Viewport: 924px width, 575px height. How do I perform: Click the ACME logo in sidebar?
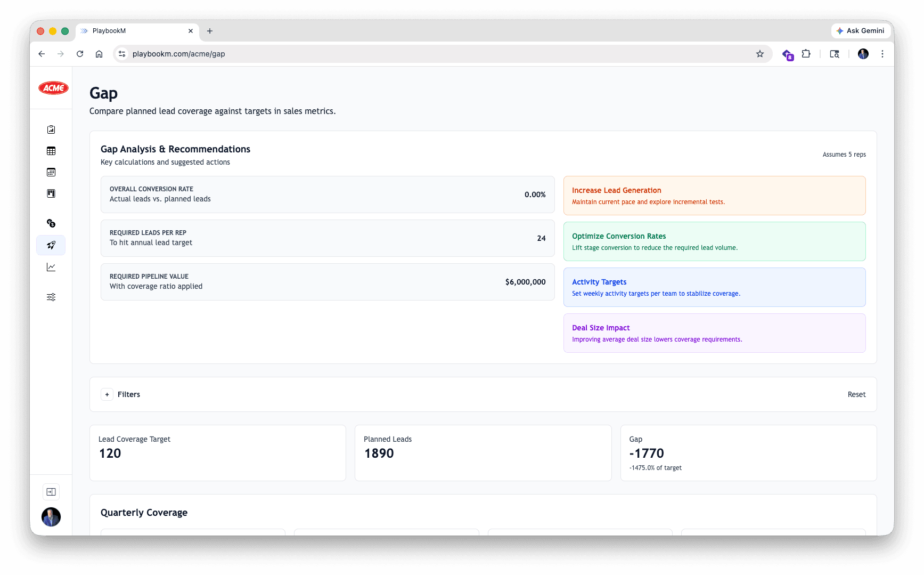tap(53, 88)
